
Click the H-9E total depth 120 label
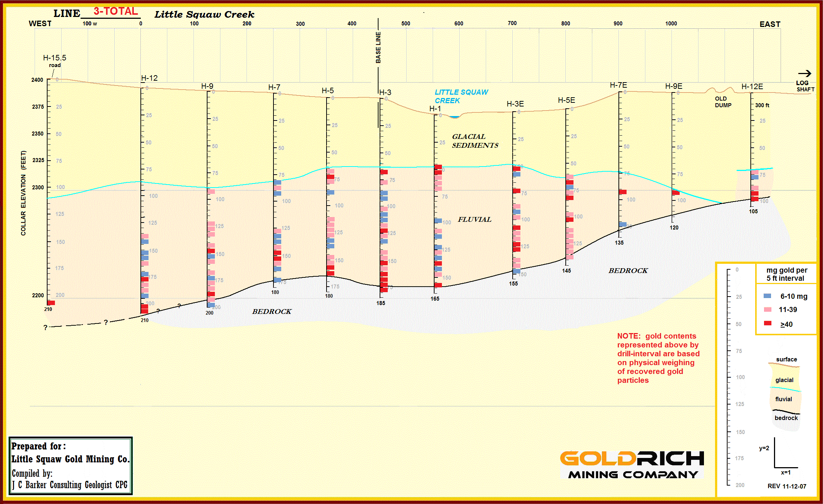674,228
